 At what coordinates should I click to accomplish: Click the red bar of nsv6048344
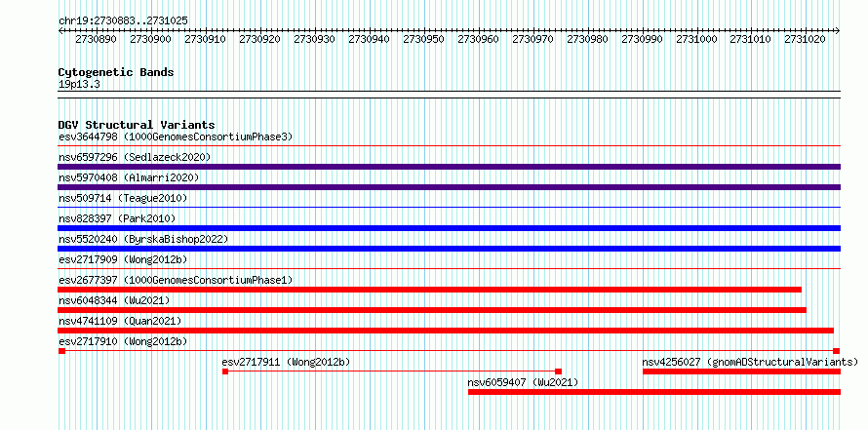[432, 310]
